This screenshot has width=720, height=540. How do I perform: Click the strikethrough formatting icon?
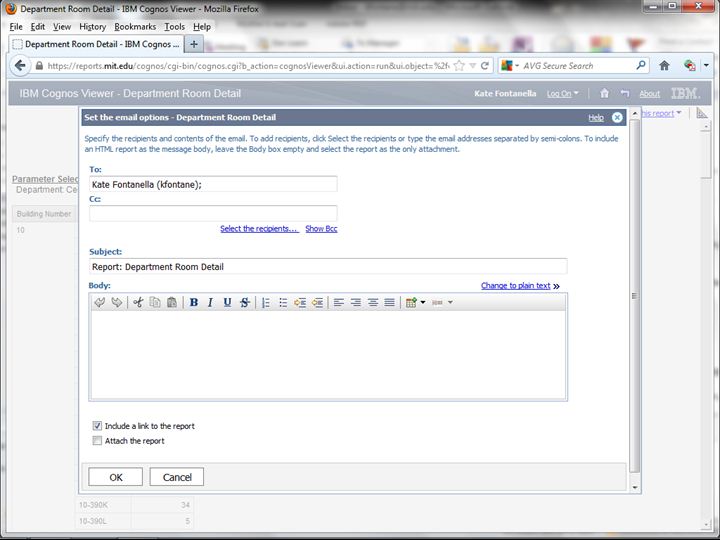[x=244, y=302]
